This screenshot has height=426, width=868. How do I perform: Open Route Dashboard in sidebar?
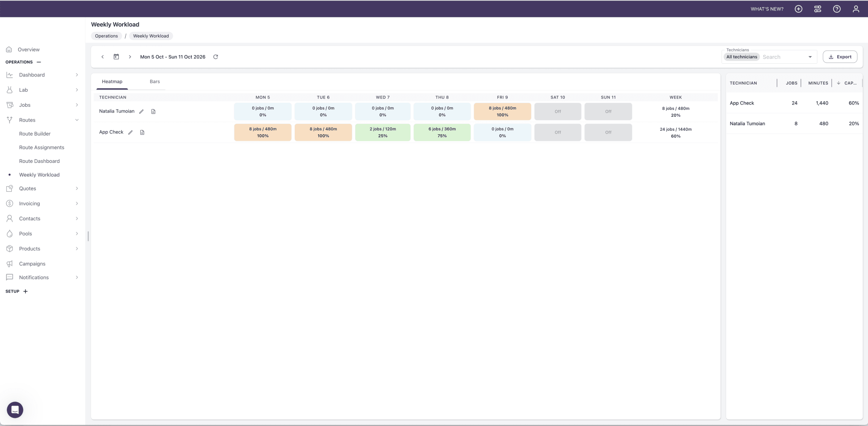39,161
